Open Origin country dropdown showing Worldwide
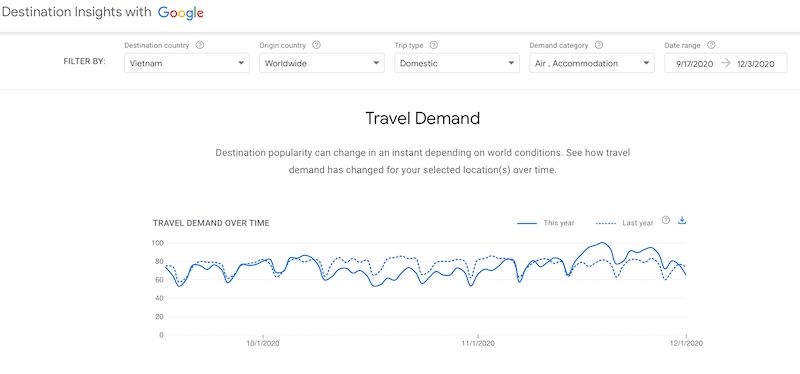This screenshot has width=800, height=374. pos(322,63)
